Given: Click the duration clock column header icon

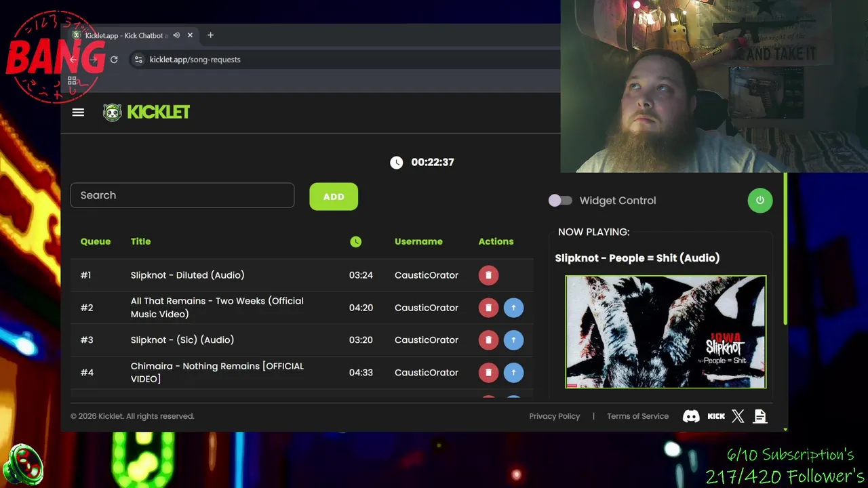Looking at the screenshot, I should pos(356,241).
